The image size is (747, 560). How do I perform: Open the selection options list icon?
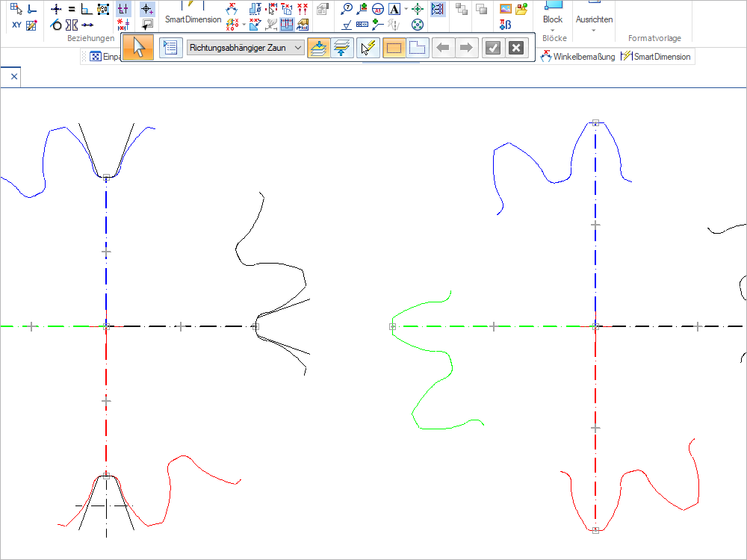click(170, 48)
